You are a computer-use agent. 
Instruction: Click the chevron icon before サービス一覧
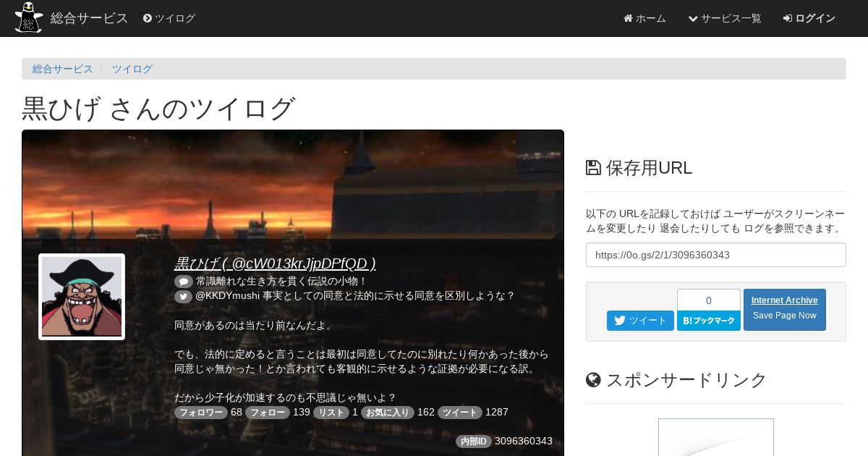coord(693,18)
